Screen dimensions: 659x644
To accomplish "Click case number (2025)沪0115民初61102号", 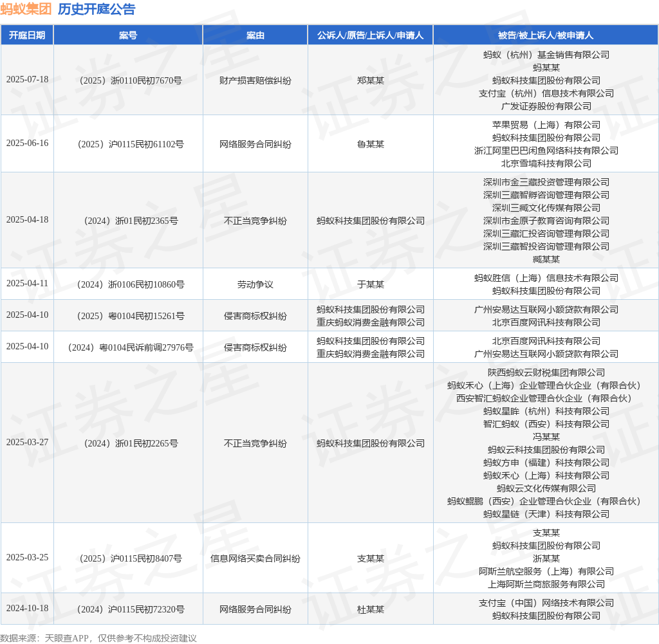I will 131,144.
